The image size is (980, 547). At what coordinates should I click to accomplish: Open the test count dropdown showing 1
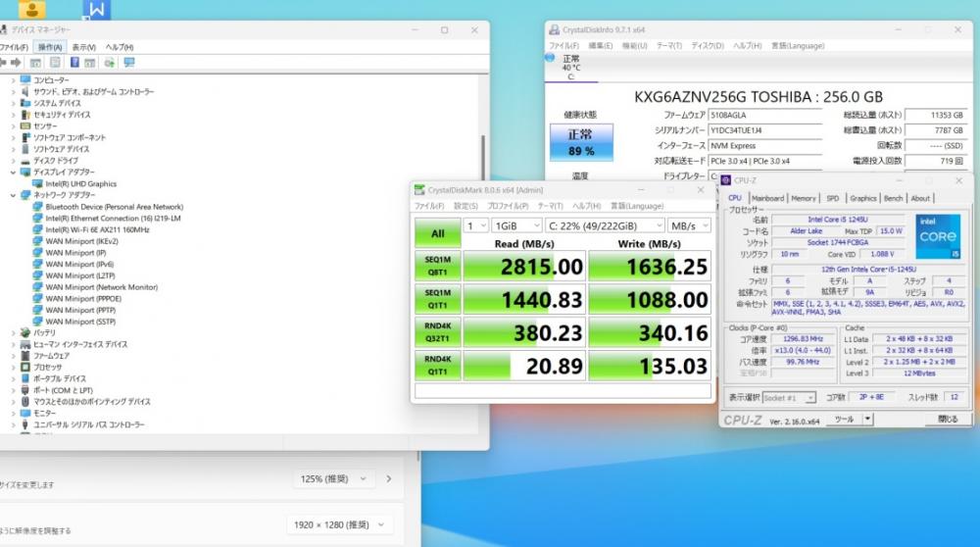tap(475, 225)
